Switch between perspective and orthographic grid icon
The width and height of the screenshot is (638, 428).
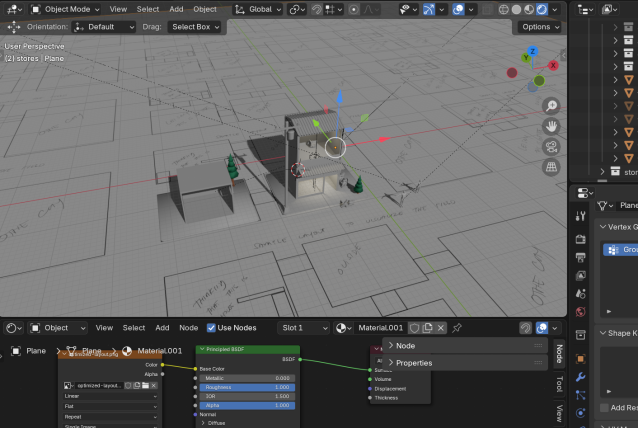551,167
